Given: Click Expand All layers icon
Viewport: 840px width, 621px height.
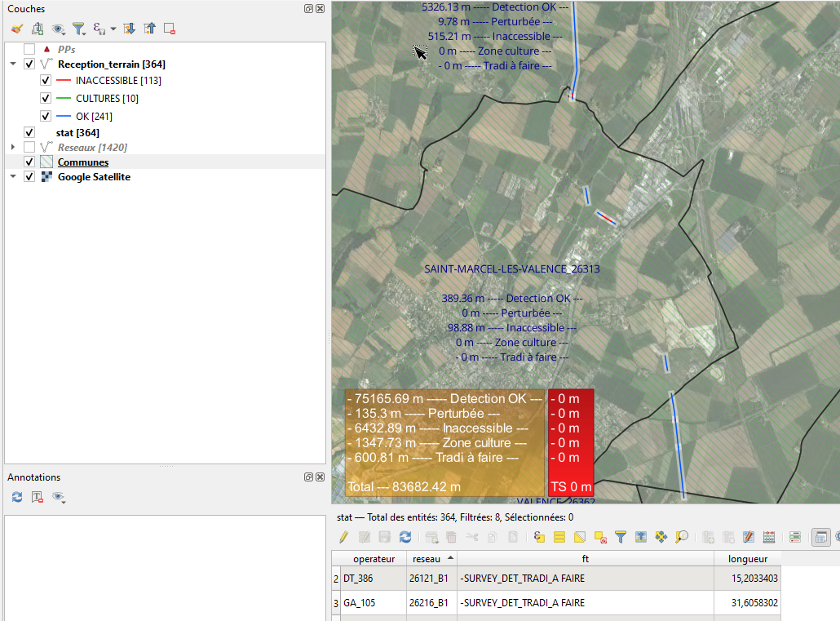Looking at the screenshot, I should point(129,29).
